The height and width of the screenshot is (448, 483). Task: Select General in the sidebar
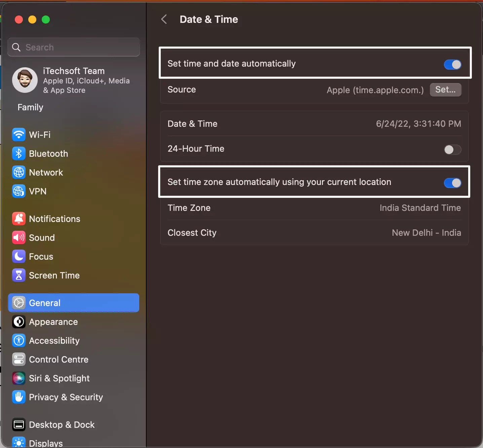(x=44, y=303)
